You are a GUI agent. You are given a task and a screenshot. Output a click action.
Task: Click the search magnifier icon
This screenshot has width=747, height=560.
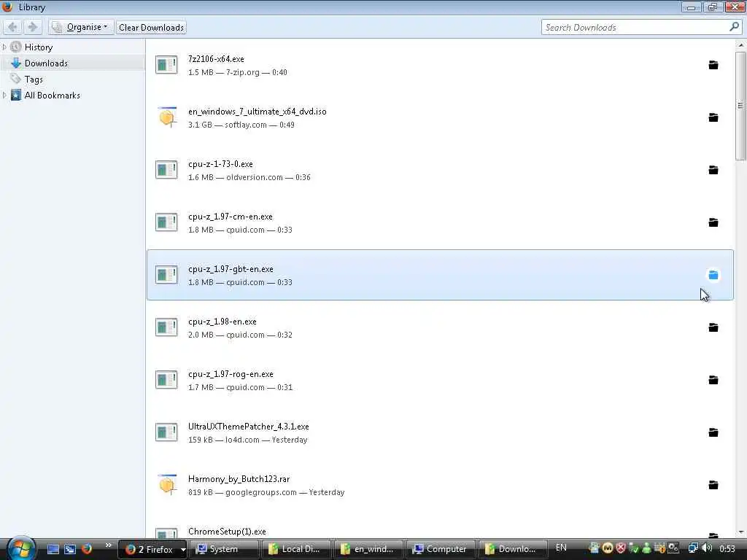(734, 27)
